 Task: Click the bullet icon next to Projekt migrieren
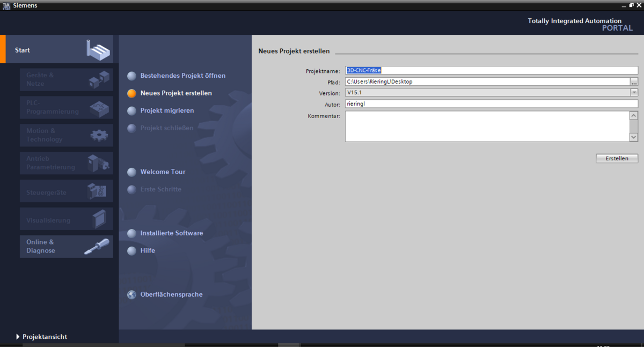point(131,110)
